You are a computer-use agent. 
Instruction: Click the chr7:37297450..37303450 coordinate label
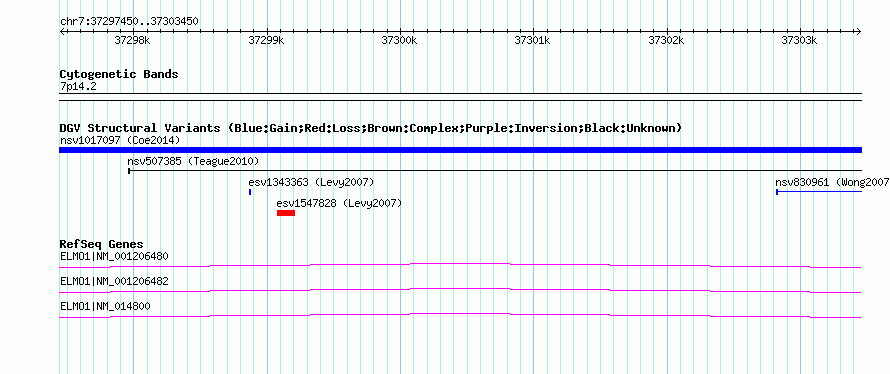(x=129, y=21)
